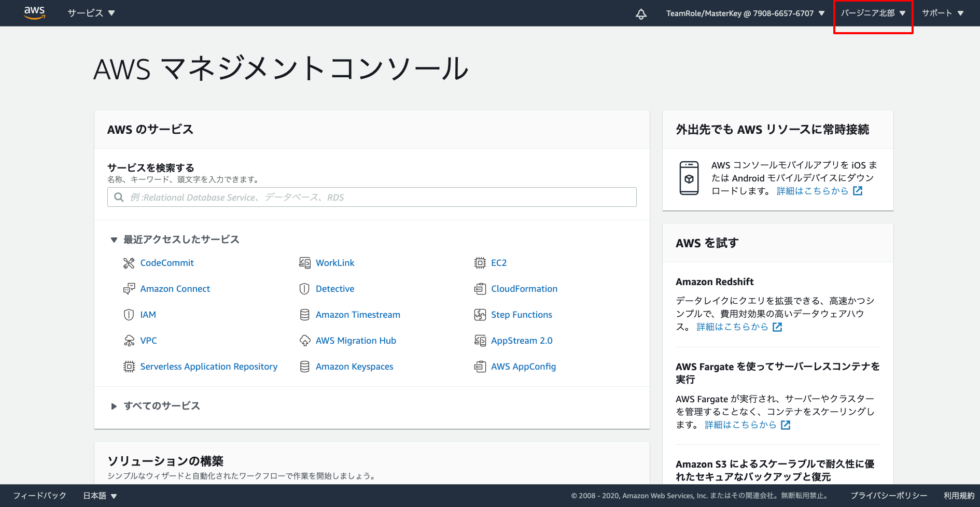The height and width of the screenshot is (507, 980).
Task: Click the EC2 chip icon
Action: (480, 263)
